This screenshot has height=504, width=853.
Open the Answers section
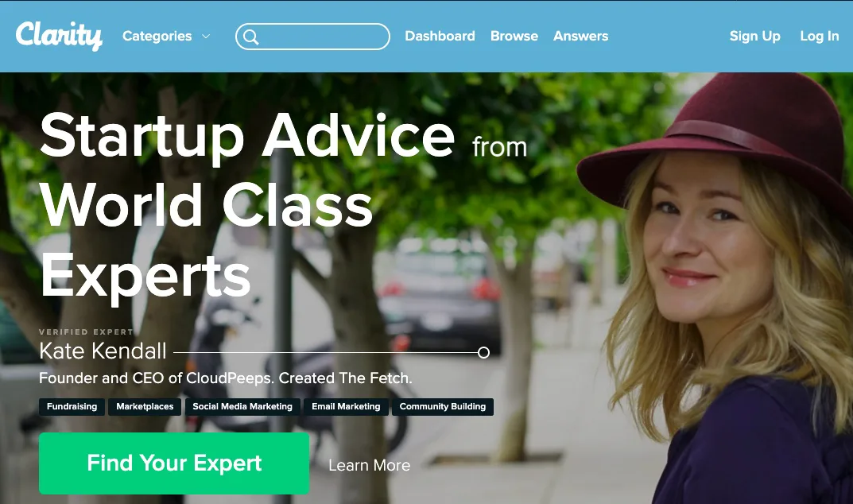point(580,36)
